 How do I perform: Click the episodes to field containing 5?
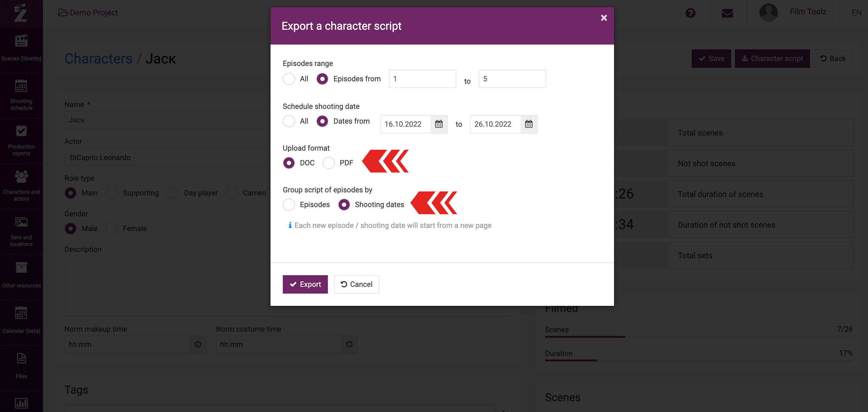pos(512,79)
